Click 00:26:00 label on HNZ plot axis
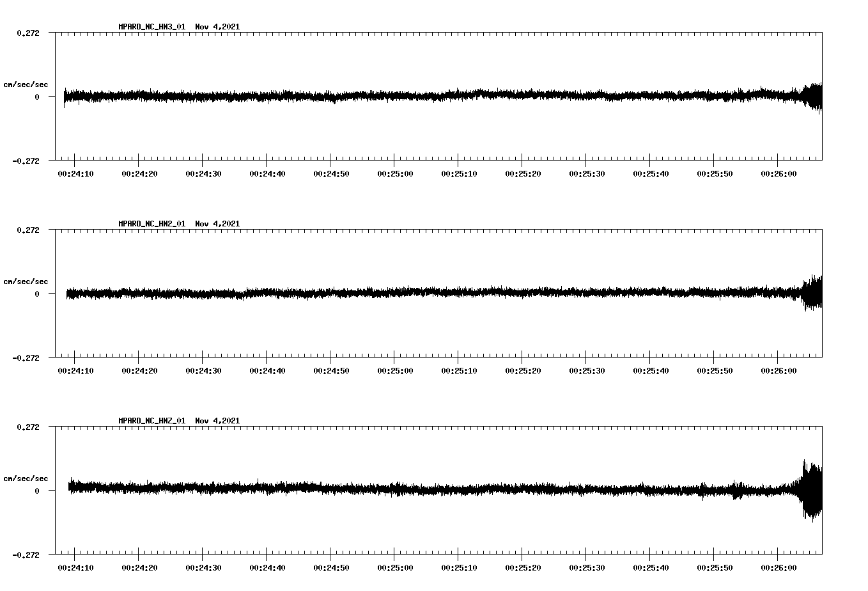868x591 pixels. click(779, 567)
